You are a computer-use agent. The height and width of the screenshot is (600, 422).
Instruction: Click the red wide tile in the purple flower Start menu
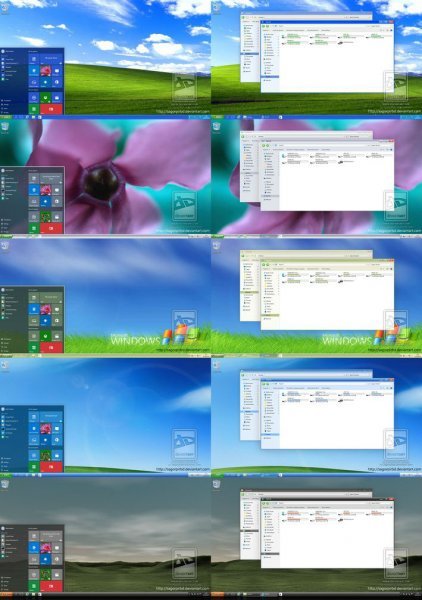[x=51, y=228]
